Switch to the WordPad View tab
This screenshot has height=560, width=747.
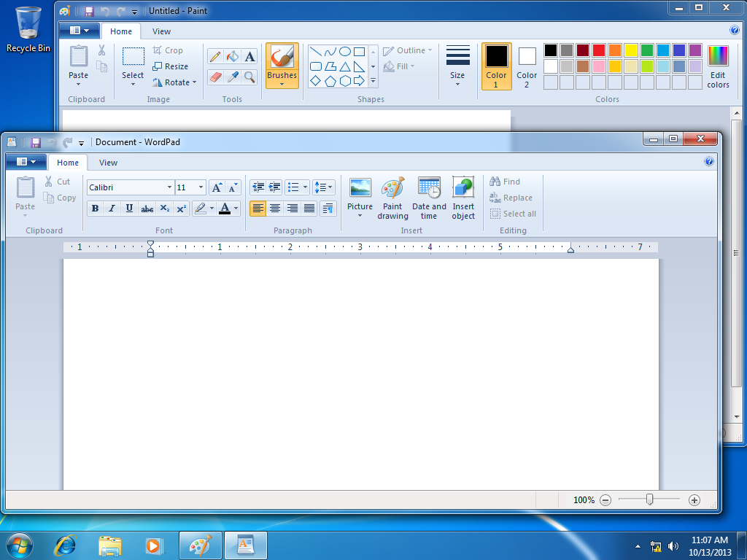tap(108, 163)
